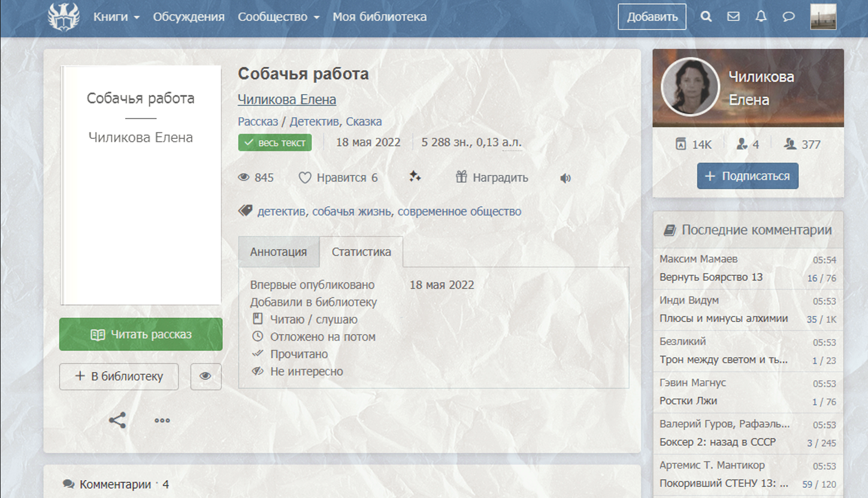Click the Подписаться subscribe button
Viewport: 868px width, 498px height.
[748, 176]
